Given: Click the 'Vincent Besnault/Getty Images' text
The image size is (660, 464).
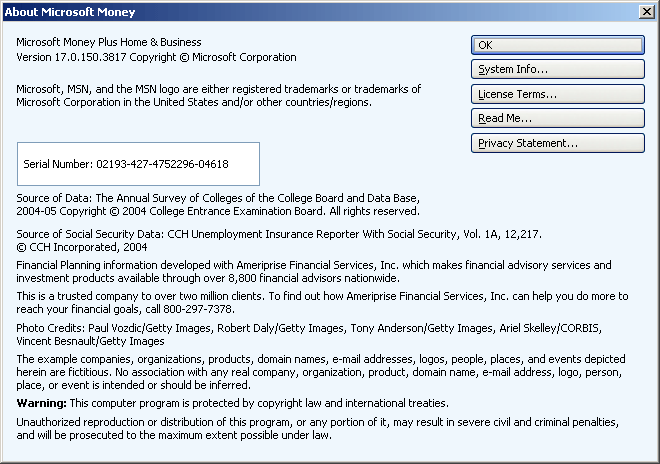Looking at the screenshot, I should pos(90,341).
